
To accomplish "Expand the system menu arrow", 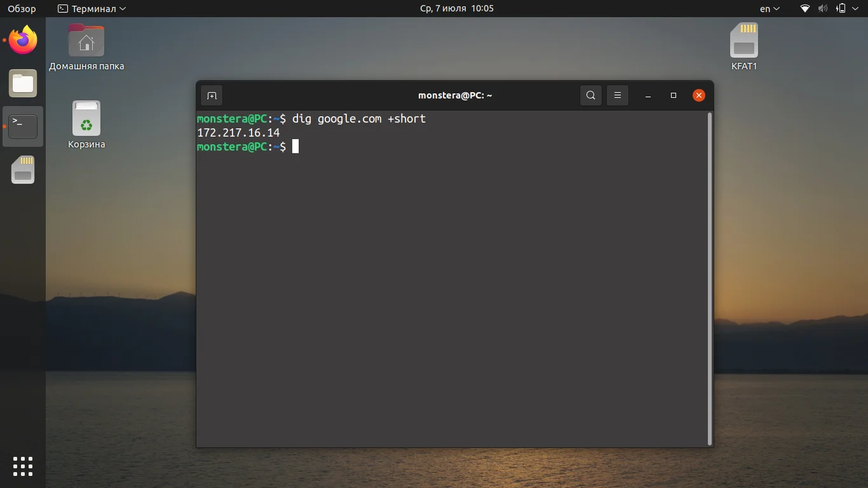I will [x=855, y=9].
